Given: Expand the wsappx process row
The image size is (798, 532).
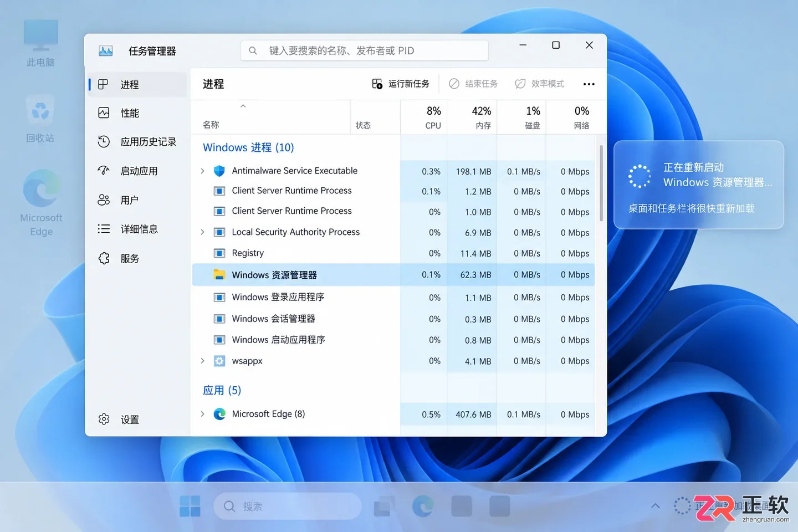Looking at the screenshot, I should 202,361.
